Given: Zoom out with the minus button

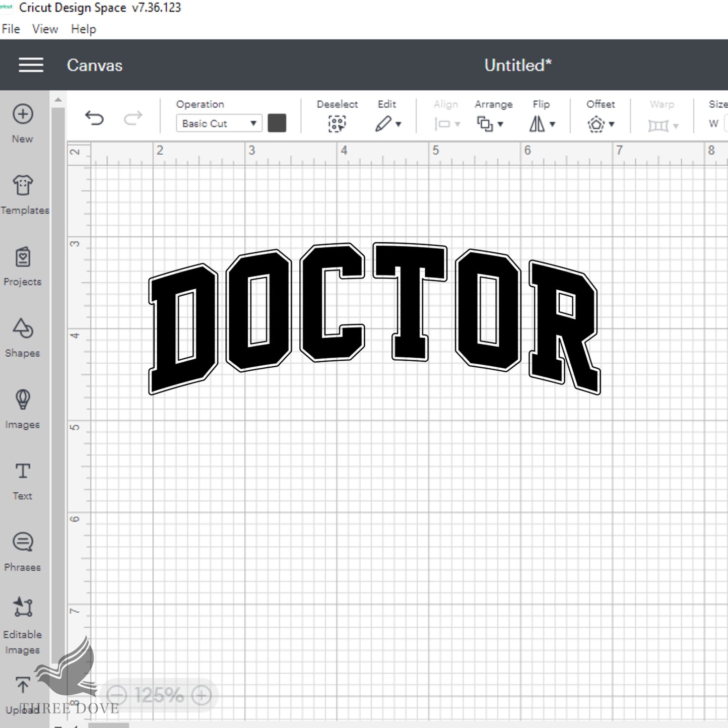Looking at the screenshot, I should [x=117, y=696].
